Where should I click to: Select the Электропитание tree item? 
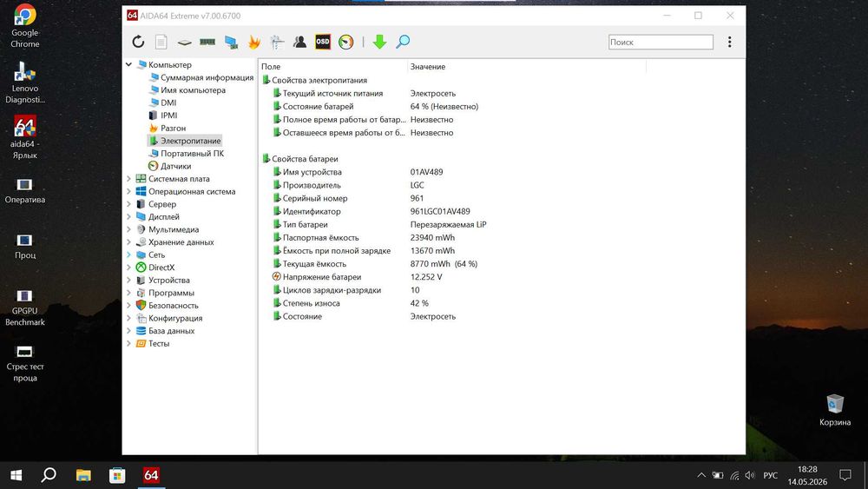(190, 141)
